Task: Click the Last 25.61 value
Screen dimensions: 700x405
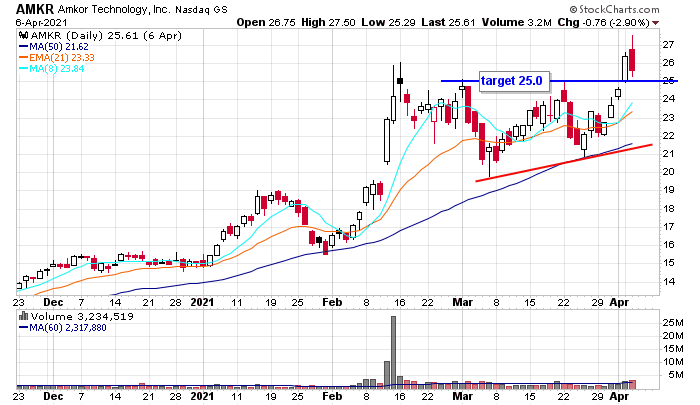Action: click(x=449, y=22)
